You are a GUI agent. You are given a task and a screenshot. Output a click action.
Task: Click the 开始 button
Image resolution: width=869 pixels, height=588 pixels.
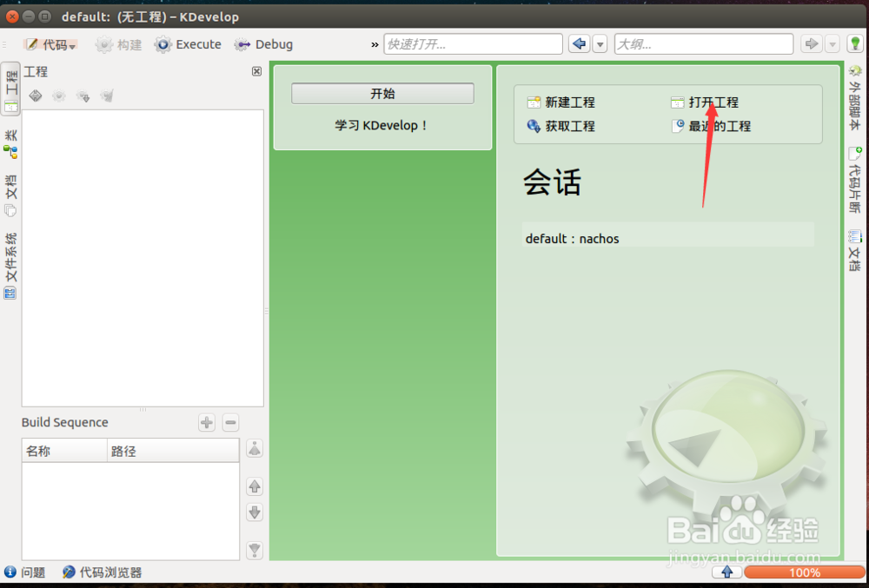coord(382,94)
